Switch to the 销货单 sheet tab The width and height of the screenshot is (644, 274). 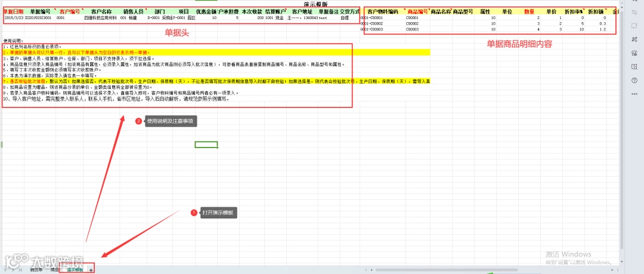click(36, 270)
